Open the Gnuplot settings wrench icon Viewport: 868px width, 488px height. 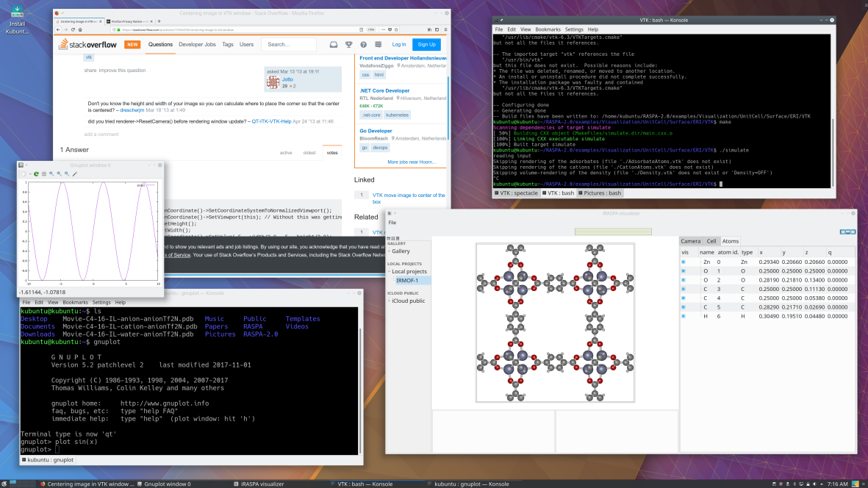click(74, 174)
